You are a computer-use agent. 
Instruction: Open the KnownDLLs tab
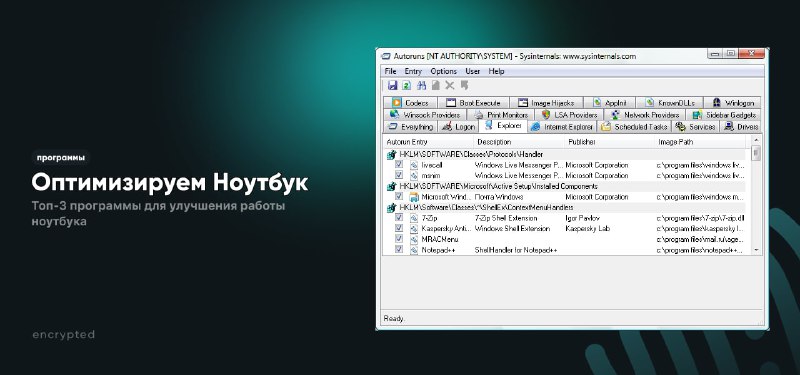tap(669, 103)
